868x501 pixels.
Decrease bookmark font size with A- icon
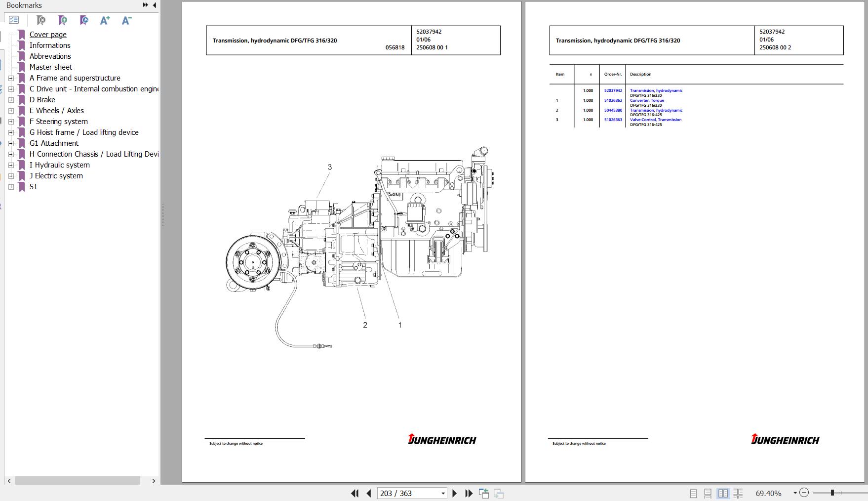pos(126,20)
